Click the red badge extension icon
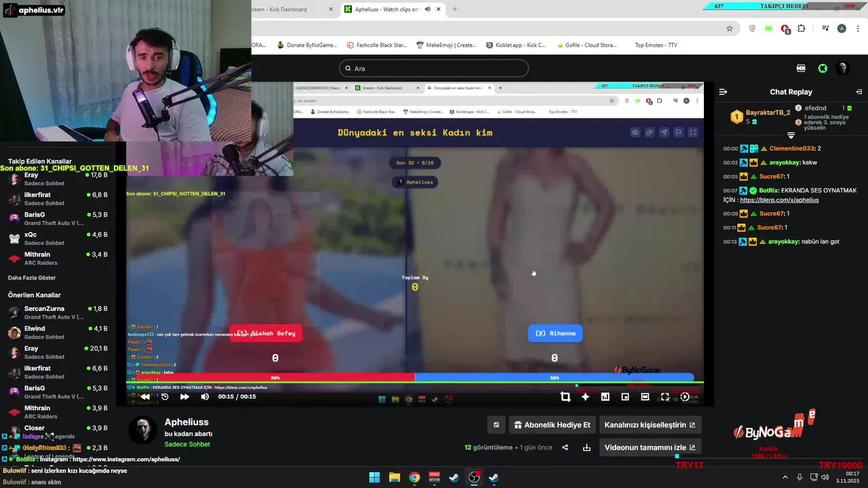The width and height of the screenshot is (868, 488). click(785, 28)
